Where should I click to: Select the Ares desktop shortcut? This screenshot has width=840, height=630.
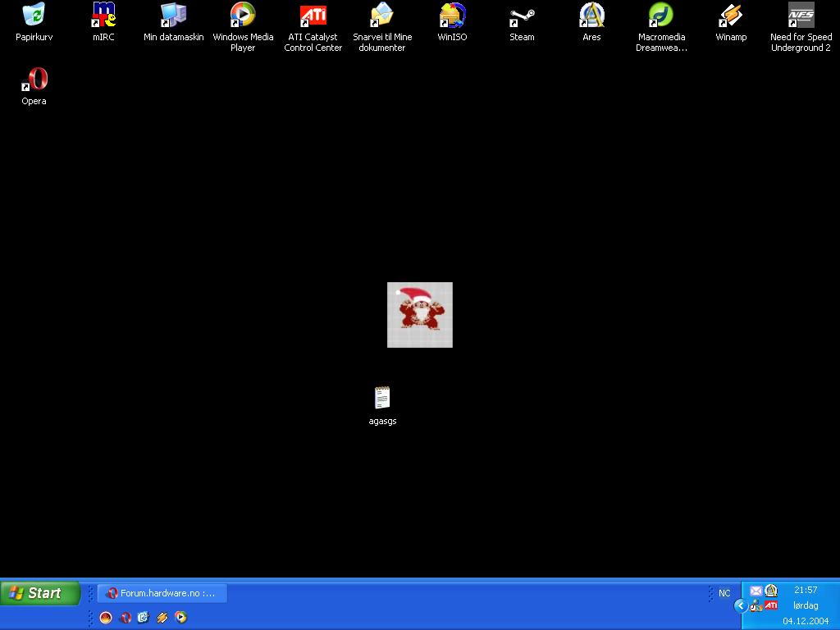coord(591,21)
